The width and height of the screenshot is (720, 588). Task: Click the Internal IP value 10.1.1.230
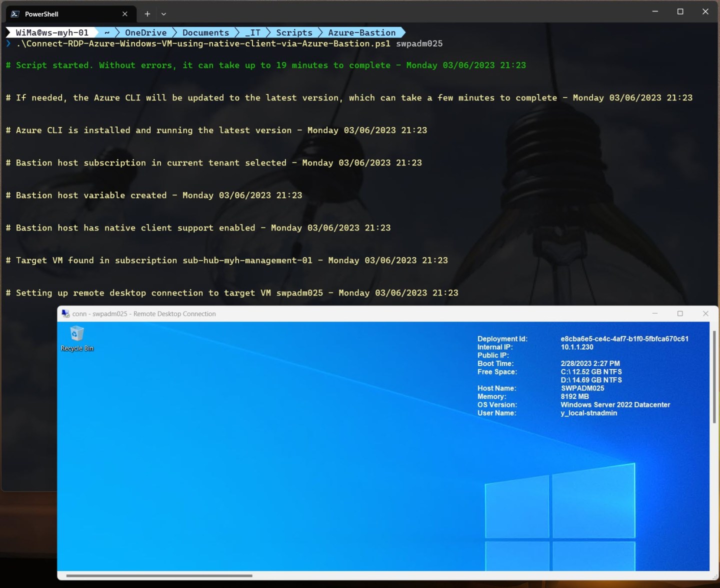[x=577, y=347]
